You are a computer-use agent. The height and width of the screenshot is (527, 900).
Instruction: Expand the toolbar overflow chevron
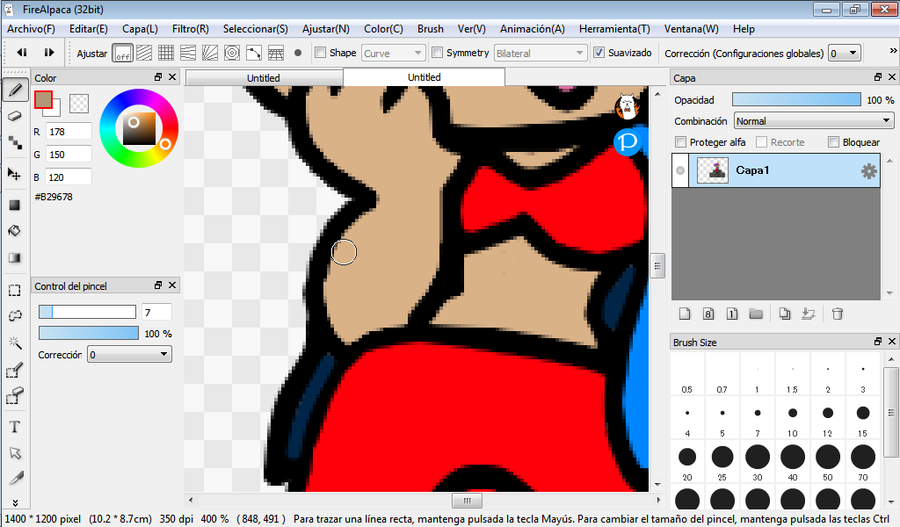click(x=893, y=51)
